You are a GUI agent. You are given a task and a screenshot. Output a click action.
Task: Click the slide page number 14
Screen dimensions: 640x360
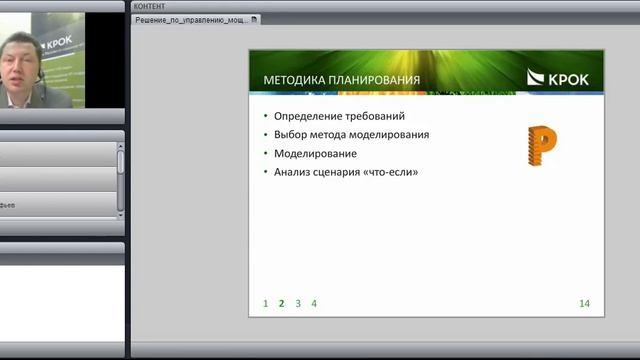tap(584, 303)
